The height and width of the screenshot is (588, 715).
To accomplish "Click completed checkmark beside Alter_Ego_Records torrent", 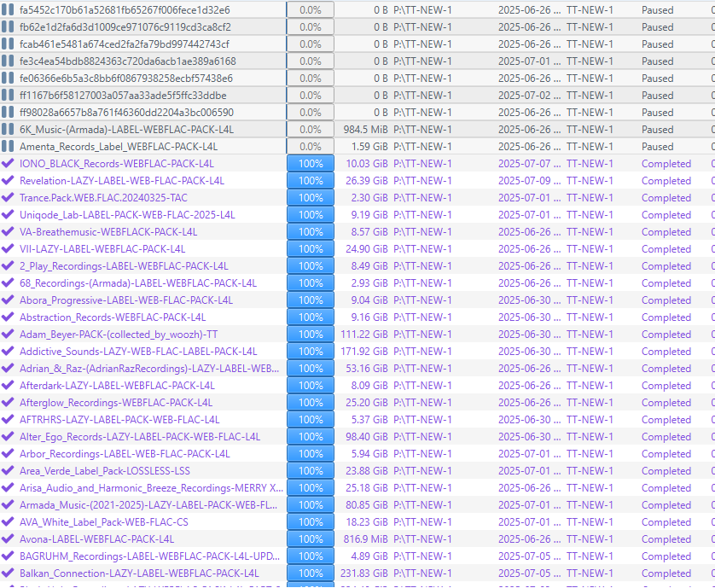I will pos(8,437).
